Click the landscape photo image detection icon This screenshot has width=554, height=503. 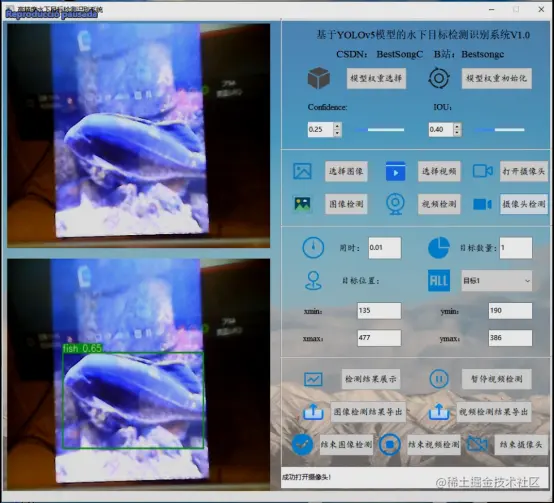click(302, 204)
